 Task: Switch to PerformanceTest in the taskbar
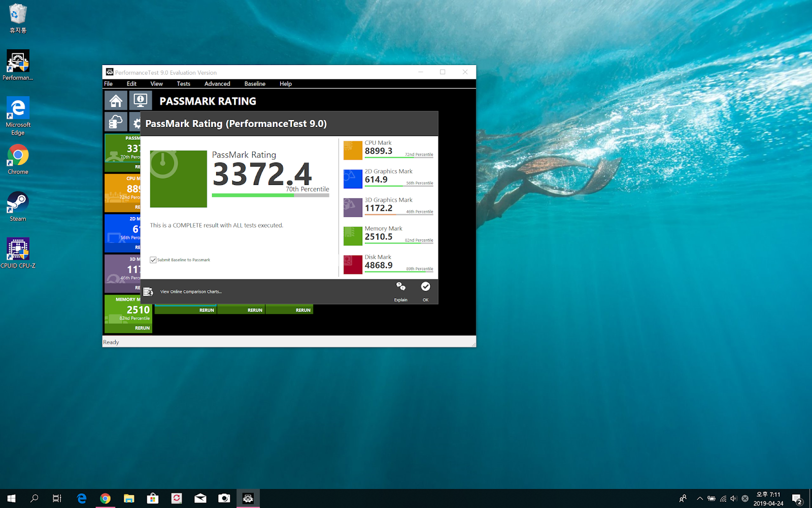[248, 498]
